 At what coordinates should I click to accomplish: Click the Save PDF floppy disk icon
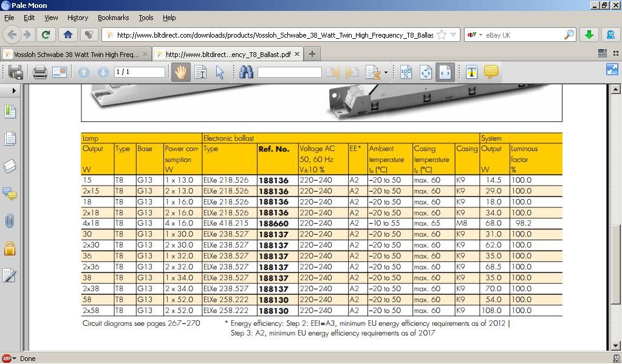pos(16,72)
